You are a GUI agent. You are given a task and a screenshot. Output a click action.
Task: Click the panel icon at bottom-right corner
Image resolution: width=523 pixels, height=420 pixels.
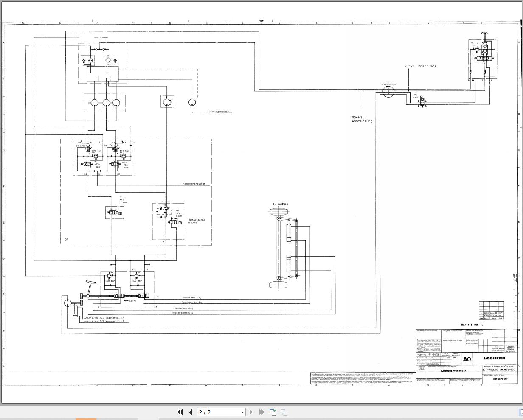[x=520, y=412]
